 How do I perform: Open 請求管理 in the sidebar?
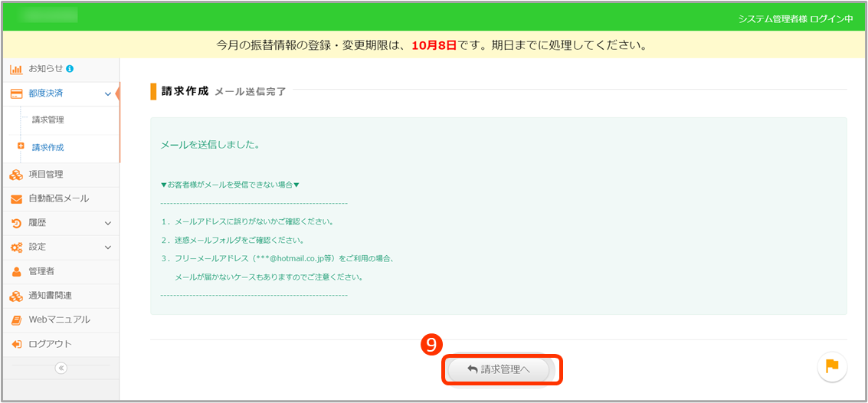pyautogui.click(x=48, y=120)
